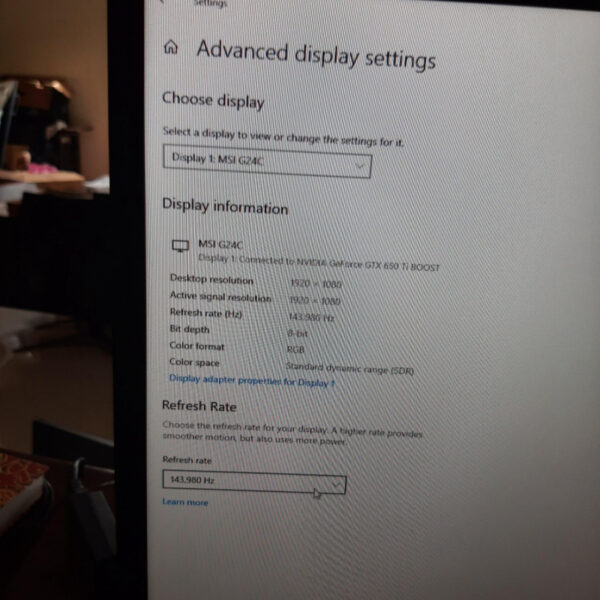
Task: Click the Color space label
Action: click(x=194, y=362)
